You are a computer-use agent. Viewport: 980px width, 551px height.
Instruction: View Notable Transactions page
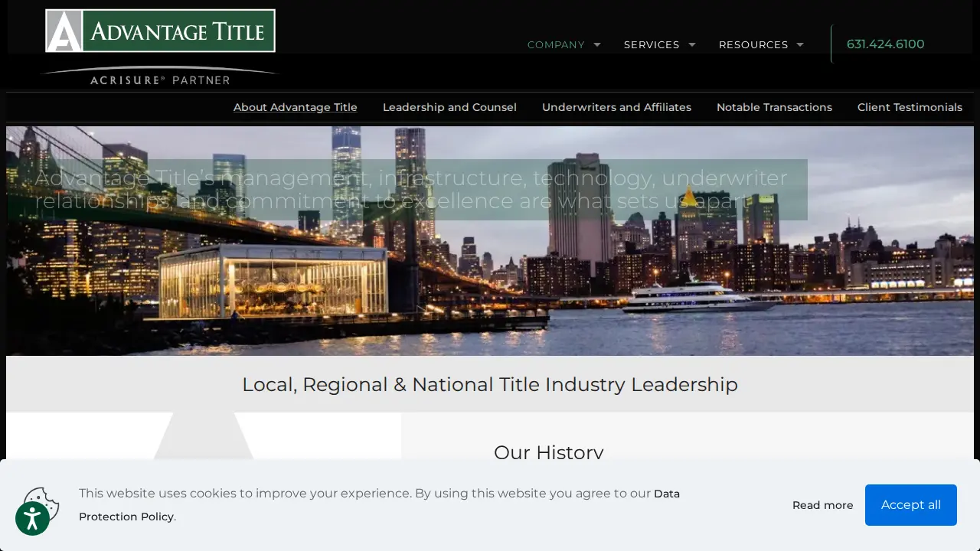coord(774,107)
